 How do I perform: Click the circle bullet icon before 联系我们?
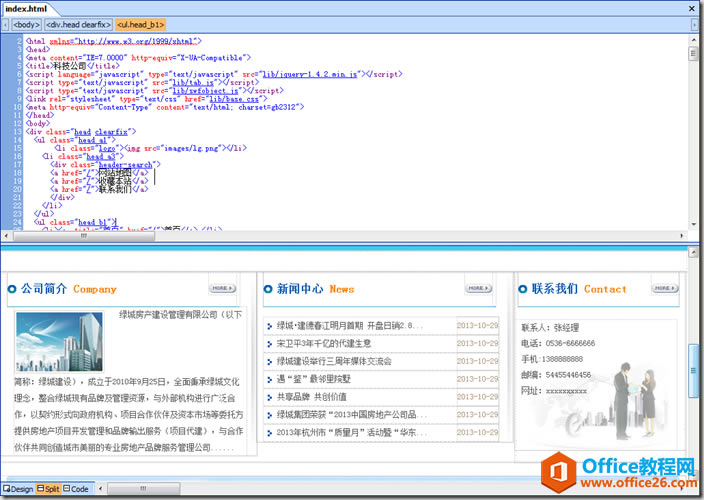coord(523,289)
